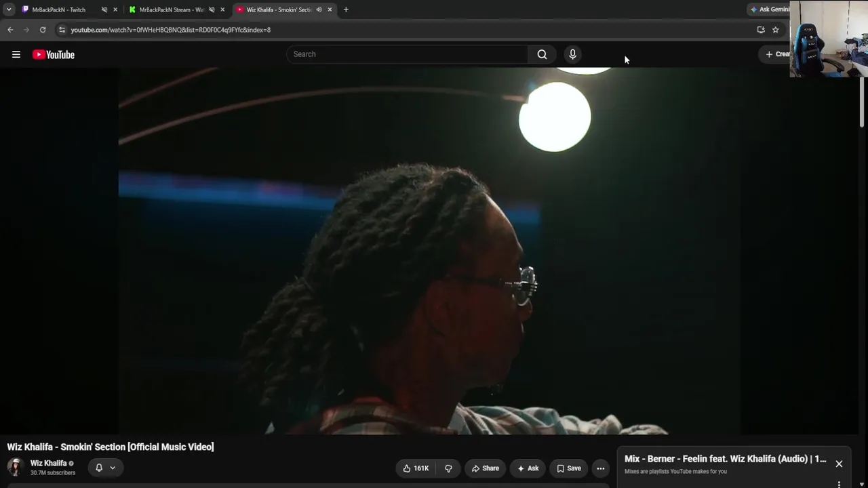This screenshot has width=868, height=488.
Task: Close the MrBackPackN Stream tab
Action: (222, 9)
